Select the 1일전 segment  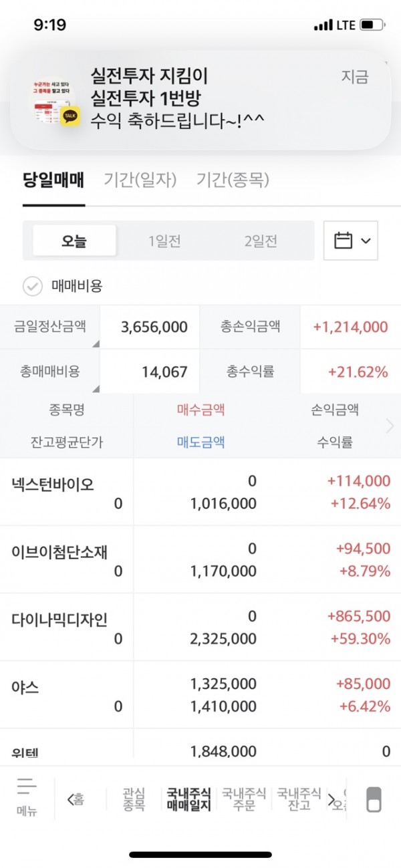click(164, 241)
